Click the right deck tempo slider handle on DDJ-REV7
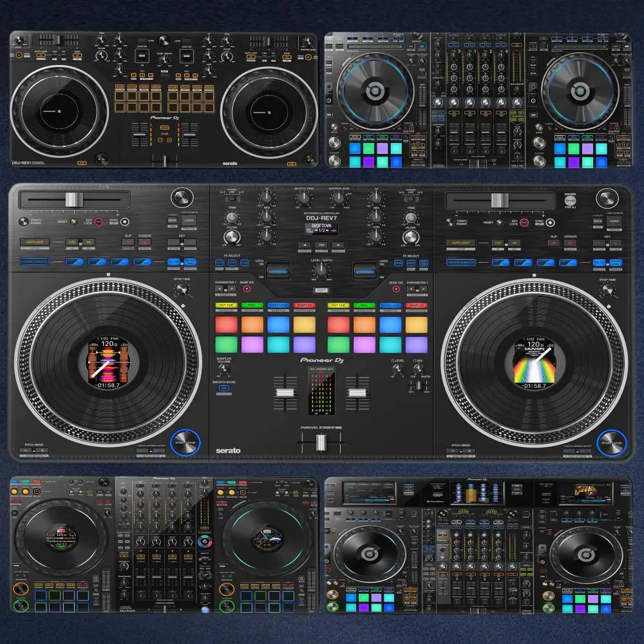 pos(500,200)
